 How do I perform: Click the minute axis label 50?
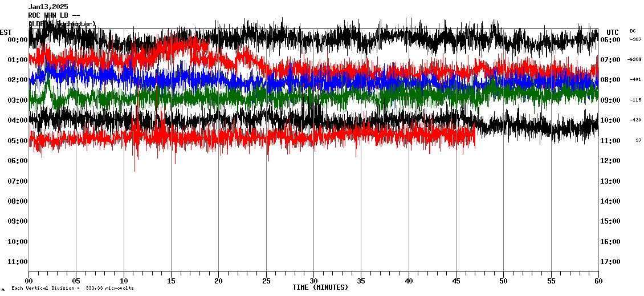[x=504, y=281]
